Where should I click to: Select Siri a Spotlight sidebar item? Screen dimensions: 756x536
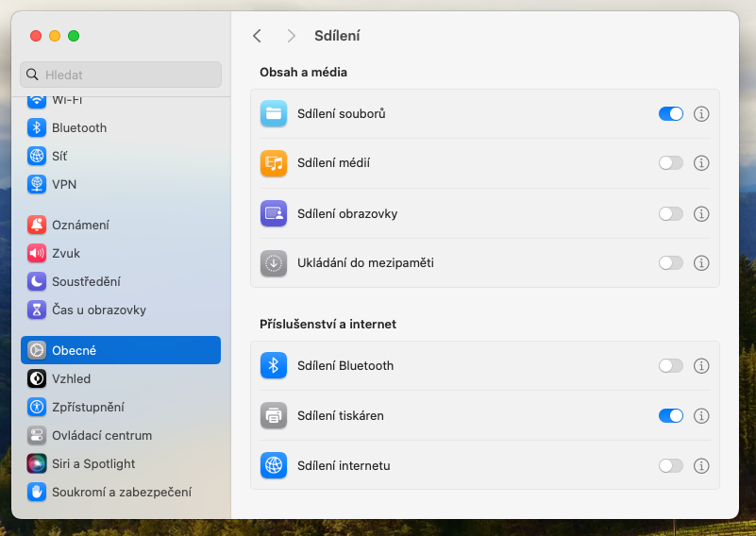point(93,463)
